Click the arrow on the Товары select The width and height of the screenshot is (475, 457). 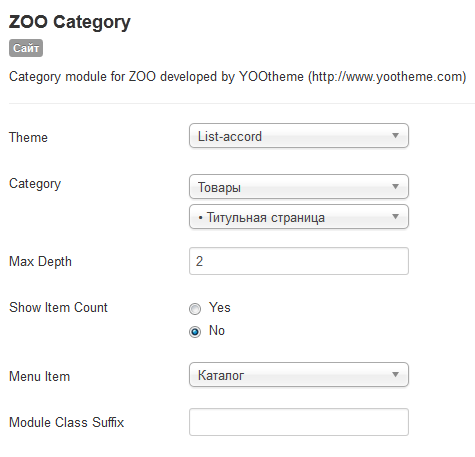pos(395,187)
